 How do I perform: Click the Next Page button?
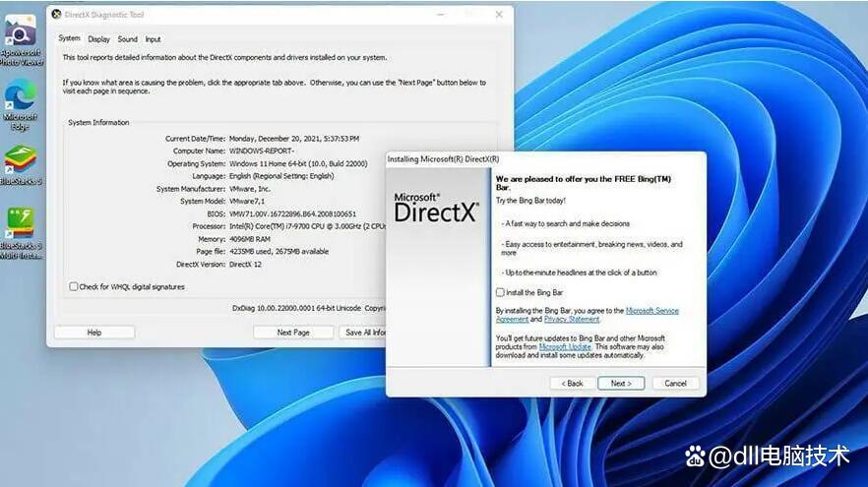293,333
